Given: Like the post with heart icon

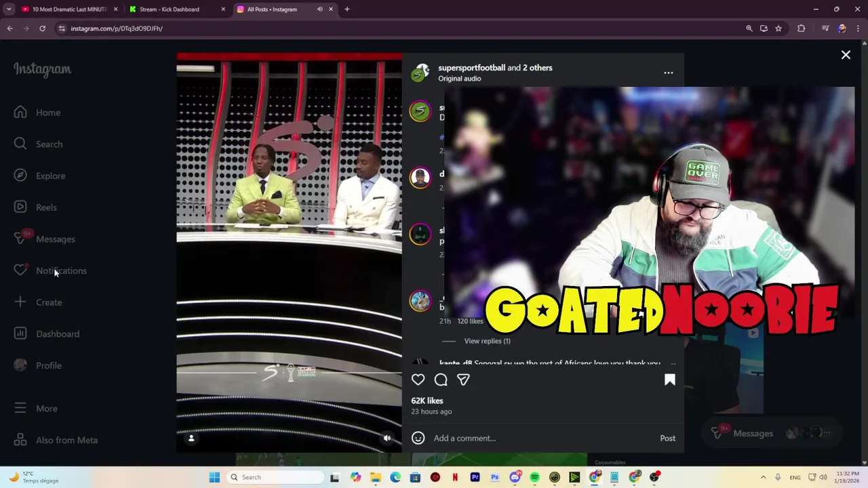Looking at the screenshot, I should click(418, 380).
